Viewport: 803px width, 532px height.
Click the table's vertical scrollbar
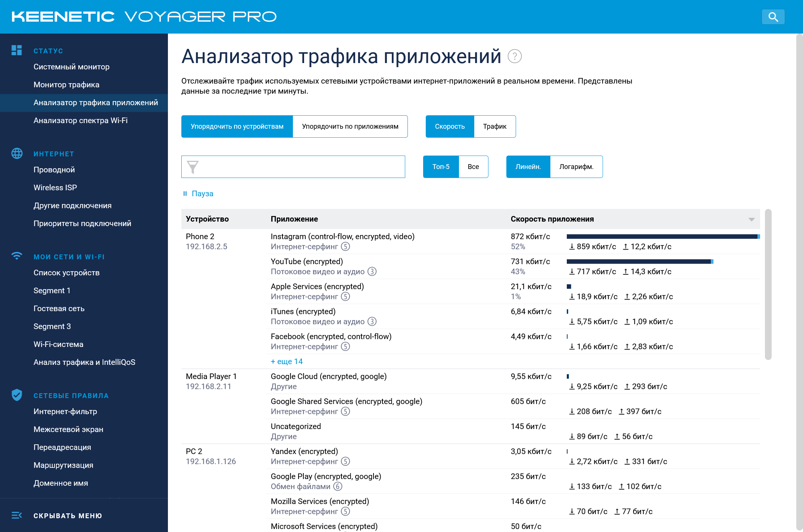point(768,284)
